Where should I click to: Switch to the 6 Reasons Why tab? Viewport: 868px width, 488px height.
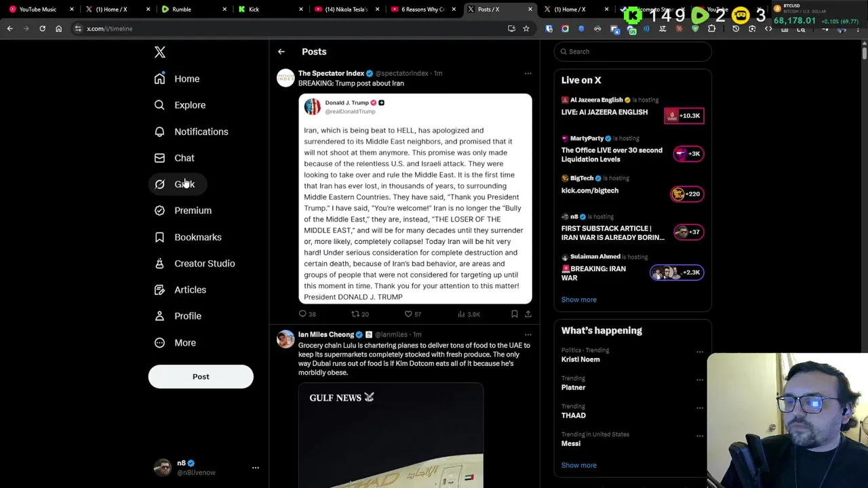pos(422,9)
